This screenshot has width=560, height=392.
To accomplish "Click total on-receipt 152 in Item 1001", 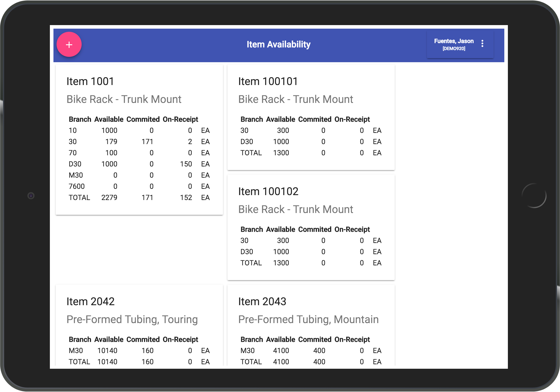I will click(x=186, y=198).
